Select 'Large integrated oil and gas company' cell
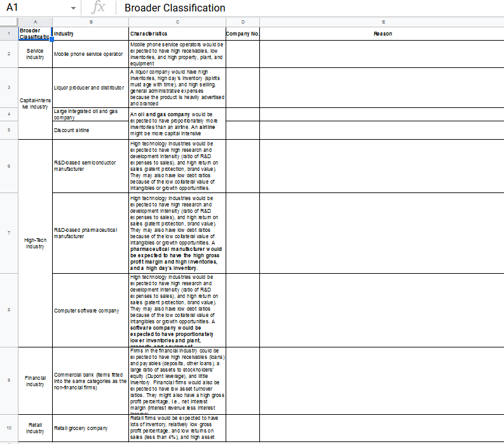The height and width of the screenshot is (444, 504). (91, 114)
